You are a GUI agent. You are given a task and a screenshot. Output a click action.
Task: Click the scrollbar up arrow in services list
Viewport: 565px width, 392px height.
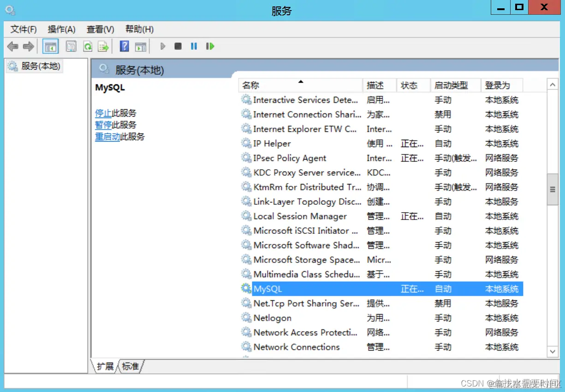[552, 85]
